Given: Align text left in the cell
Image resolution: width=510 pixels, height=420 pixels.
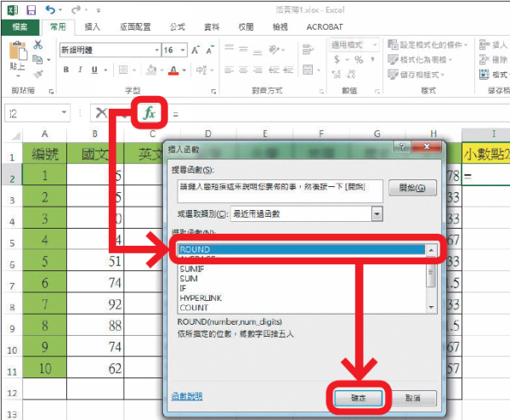Looking at the screenshot, I should [x=229, y=70].
